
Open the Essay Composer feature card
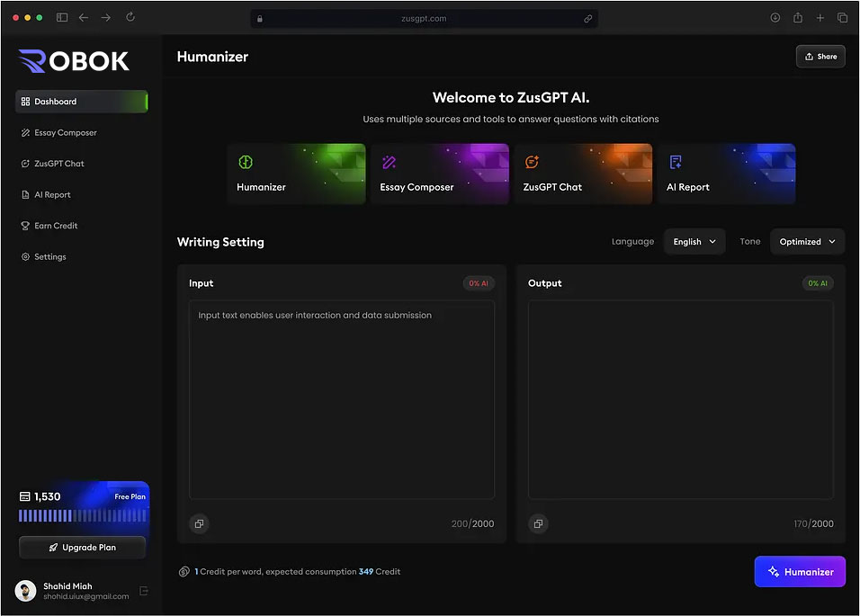click(439, 174)
